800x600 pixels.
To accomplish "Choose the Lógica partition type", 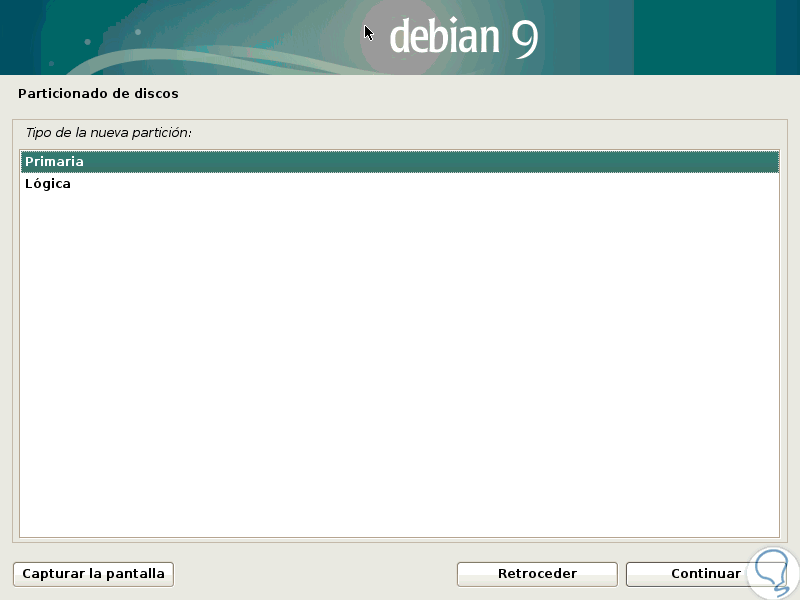I will pyautogui.click(x=400, y=184).
